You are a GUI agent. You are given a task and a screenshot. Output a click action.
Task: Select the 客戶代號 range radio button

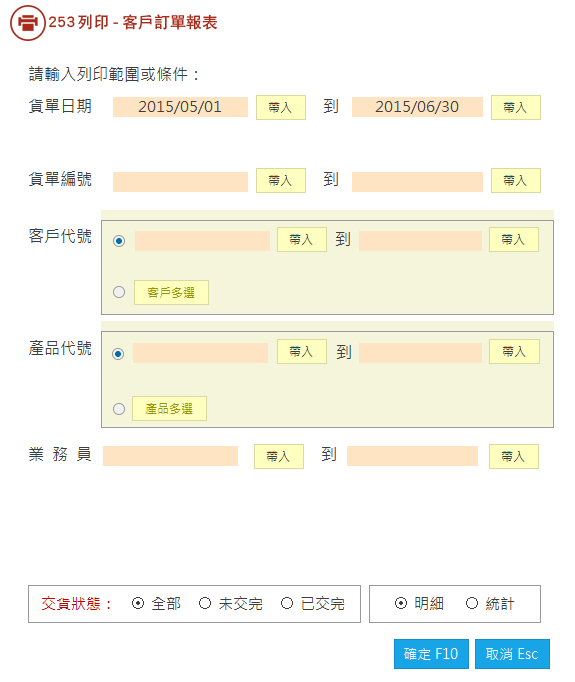tap(119, 241)
